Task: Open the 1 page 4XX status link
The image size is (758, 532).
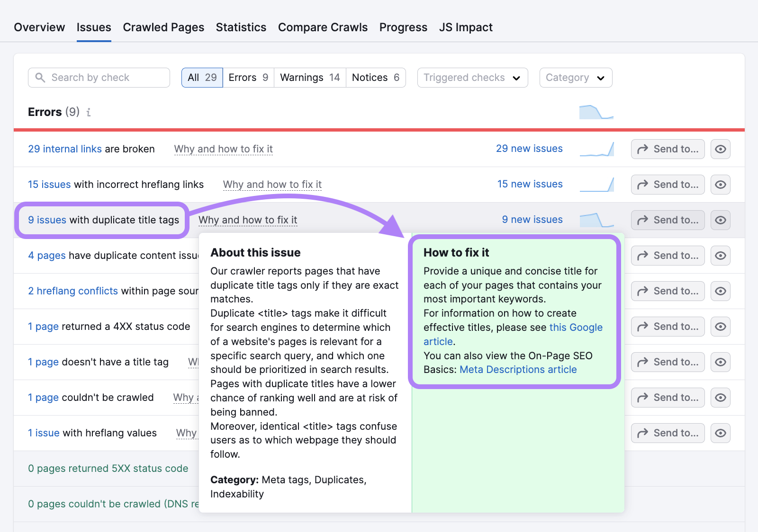Action: click(44, 327)
